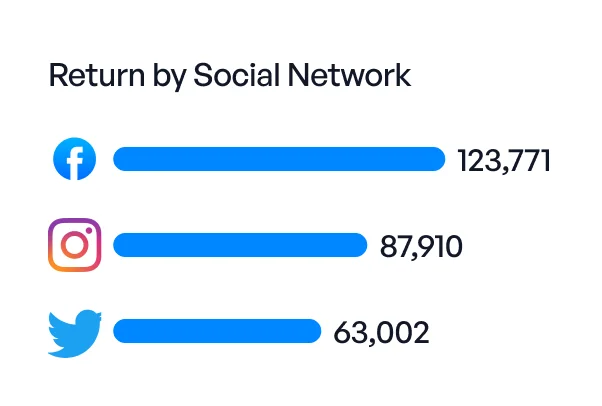
Task: Select the 87,910 Instagram value
Action: point(421,246)
